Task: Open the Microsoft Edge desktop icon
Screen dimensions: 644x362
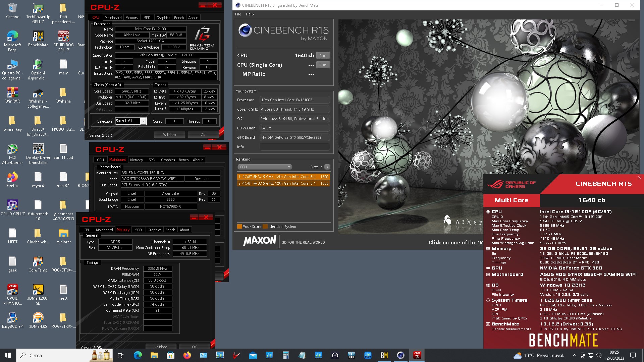Action: click(x=12, y=42)
